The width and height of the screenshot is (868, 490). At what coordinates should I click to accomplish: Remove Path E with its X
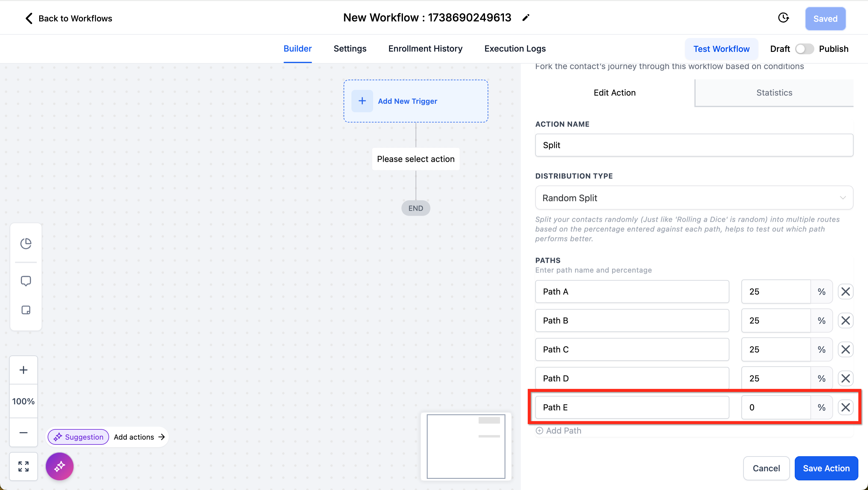click(845, 407)
